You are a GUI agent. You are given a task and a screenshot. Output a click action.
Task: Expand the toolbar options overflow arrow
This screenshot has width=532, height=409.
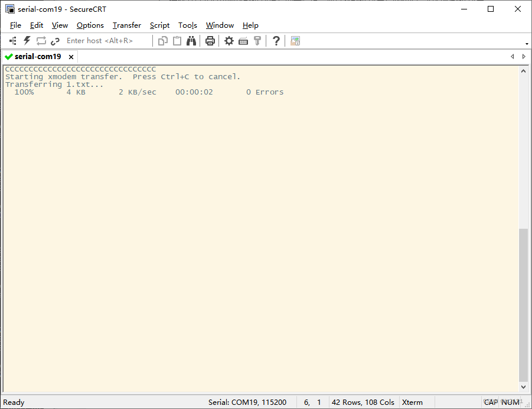pos(527,44)
